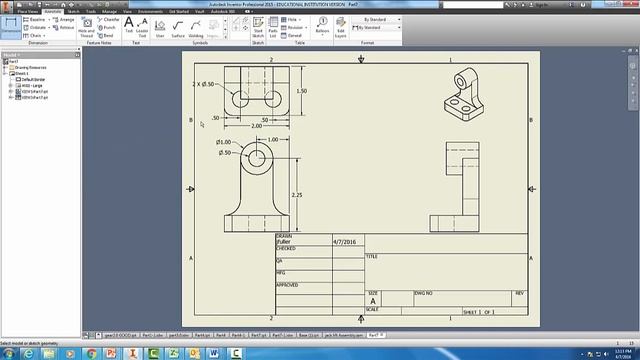
Task: Select the ANSI - Large title block item
Action: [29, 86]
